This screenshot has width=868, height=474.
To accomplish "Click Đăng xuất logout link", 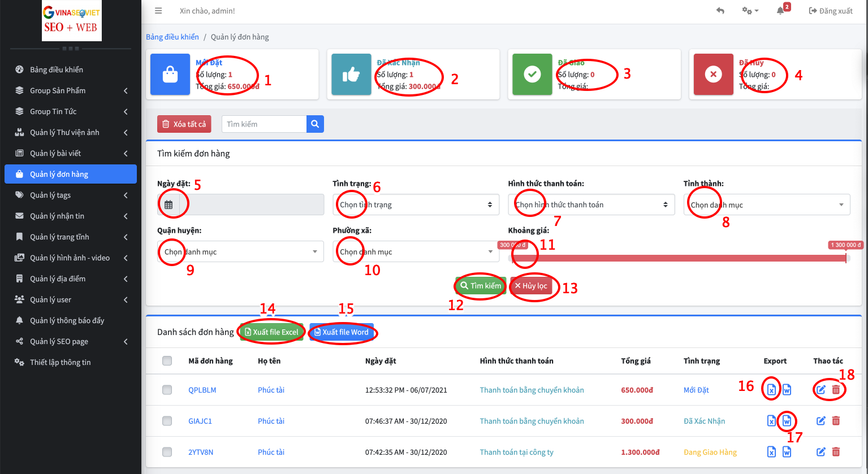I will 831,11.
